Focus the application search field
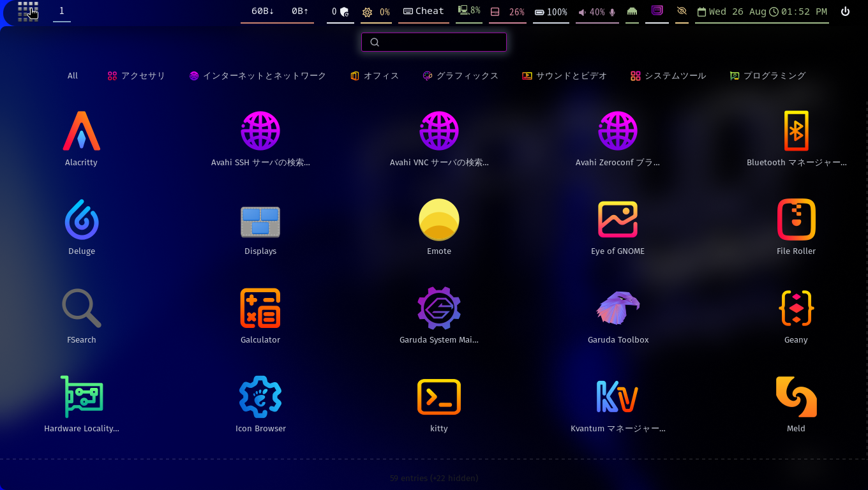Screen dimensions: 868x490 click(434, 42)
